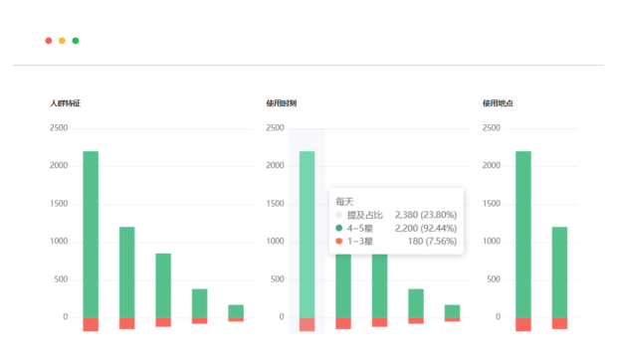The width and height of the screenshot is (617, 364).
Task: Click the smallest green bar in 人群特征
Action: (x=236, y=311)
